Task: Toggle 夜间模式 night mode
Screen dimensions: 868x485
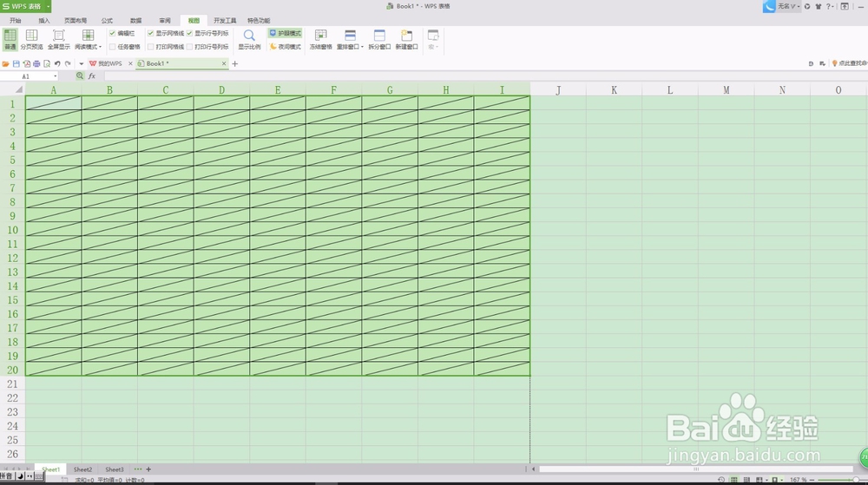Action: pos(285,47)
